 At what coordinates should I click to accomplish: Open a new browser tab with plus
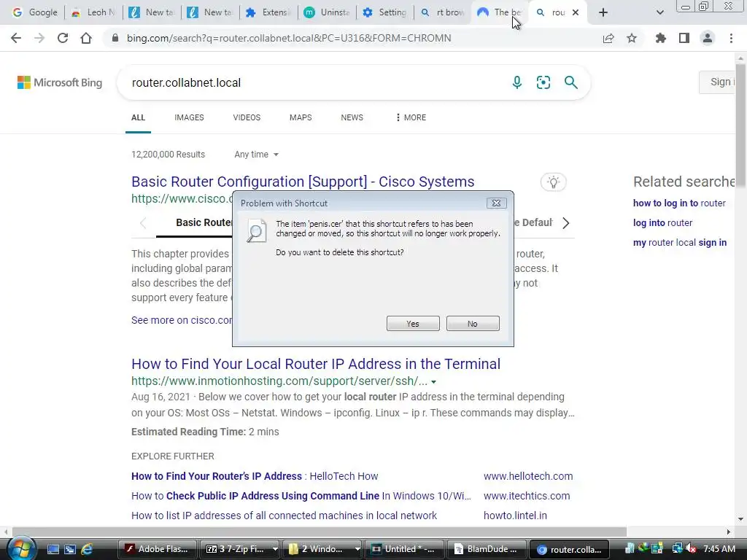[603, 12]
